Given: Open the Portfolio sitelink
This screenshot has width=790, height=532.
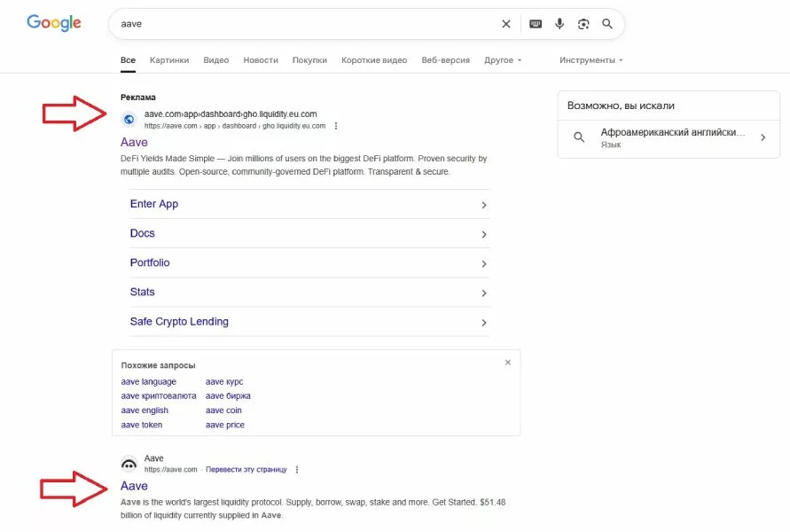Looking at the screenshot, I should tap(150, 262).
